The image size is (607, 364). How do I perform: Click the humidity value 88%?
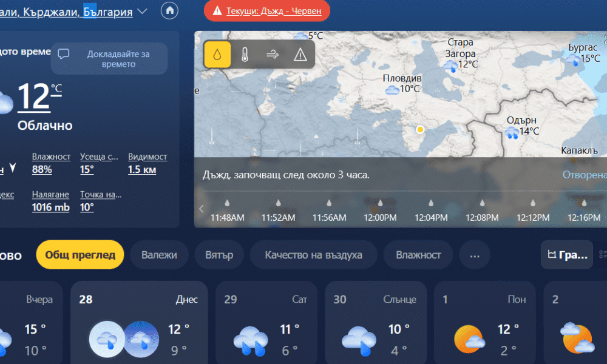click(42, 170)
